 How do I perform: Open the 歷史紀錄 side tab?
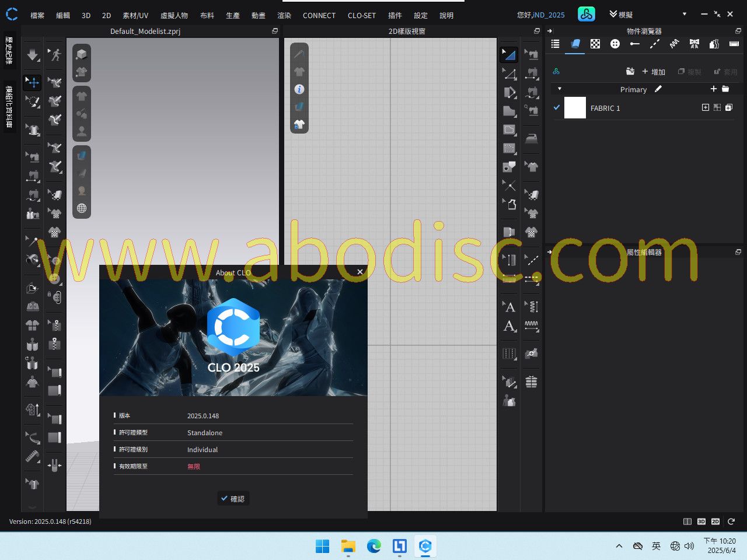(9, 50)
